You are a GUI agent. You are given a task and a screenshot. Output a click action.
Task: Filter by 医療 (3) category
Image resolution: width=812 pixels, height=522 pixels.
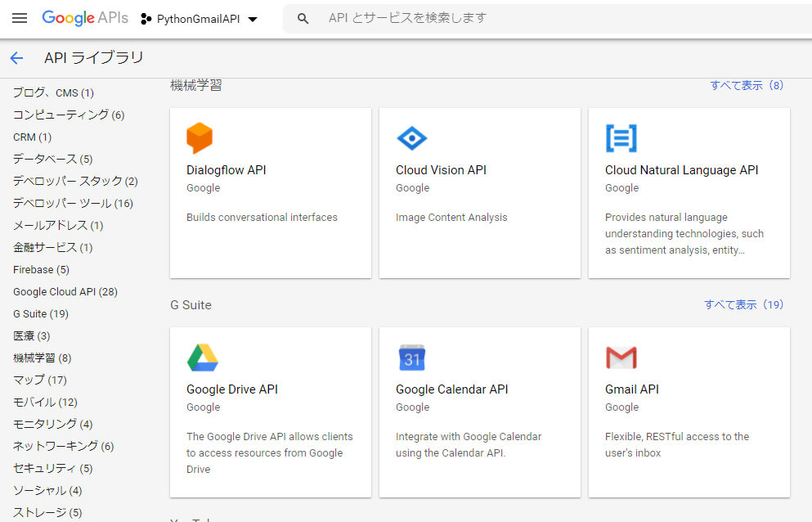[x=32, y=336]
